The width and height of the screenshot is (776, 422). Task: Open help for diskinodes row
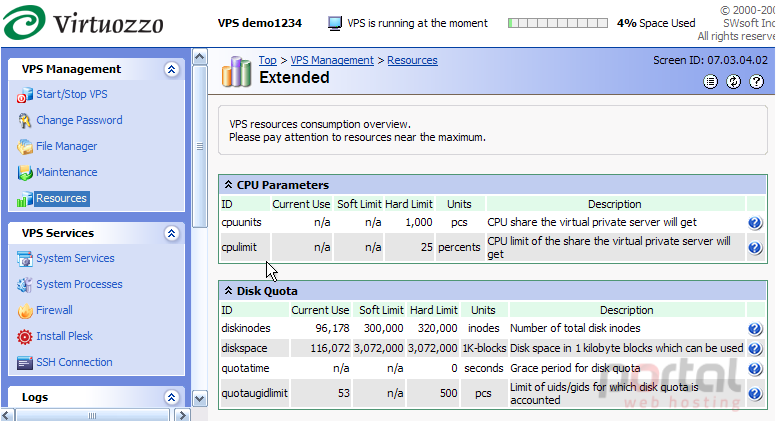(x=755, y=329)
